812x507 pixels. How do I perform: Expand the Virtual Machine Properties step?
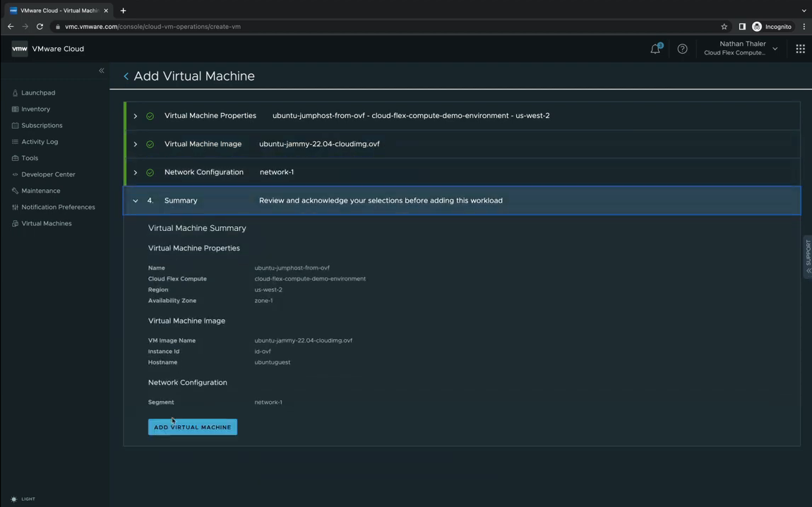pos(135,116)
